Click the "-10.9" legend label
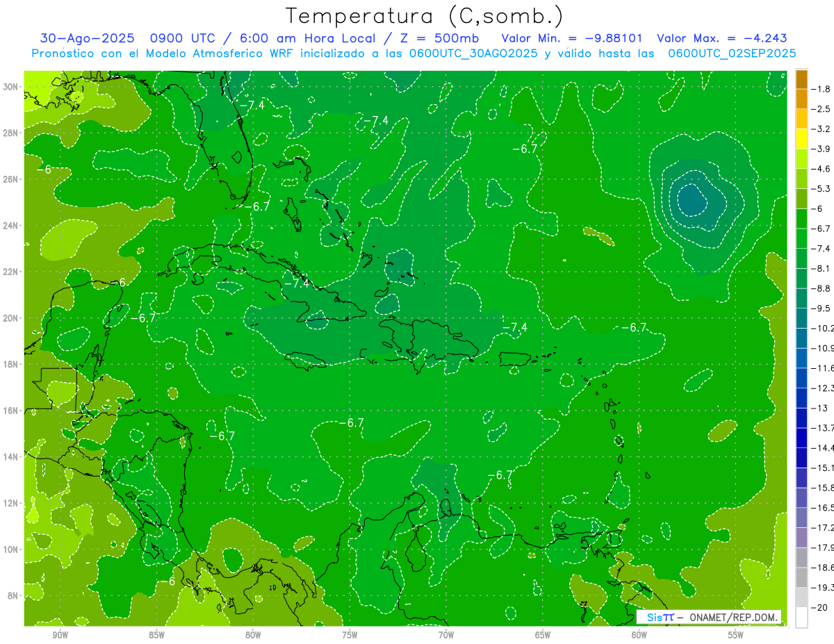This screenshot has width=834, height=644. tap(823, 348)
